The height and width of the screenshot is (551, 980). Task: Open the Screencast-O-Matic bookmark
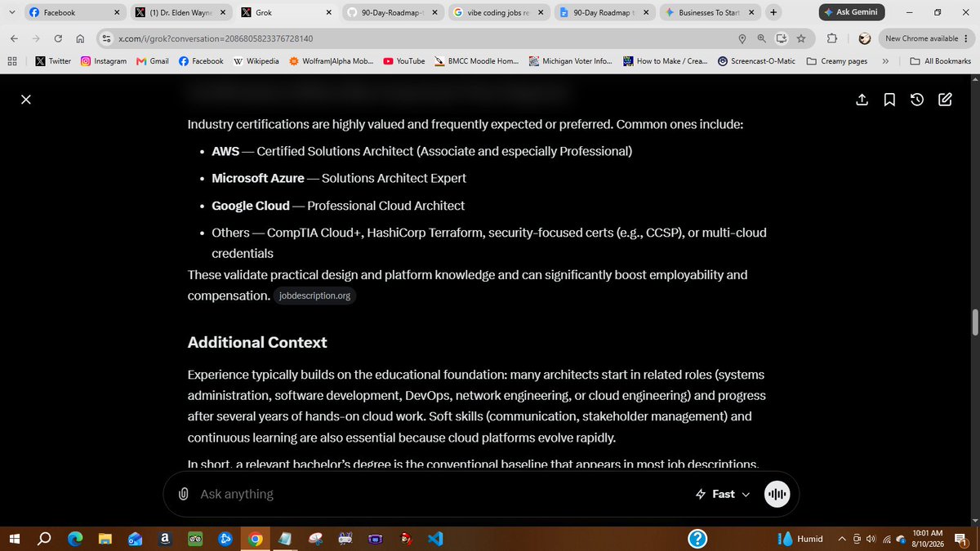(x=759, y=61)
